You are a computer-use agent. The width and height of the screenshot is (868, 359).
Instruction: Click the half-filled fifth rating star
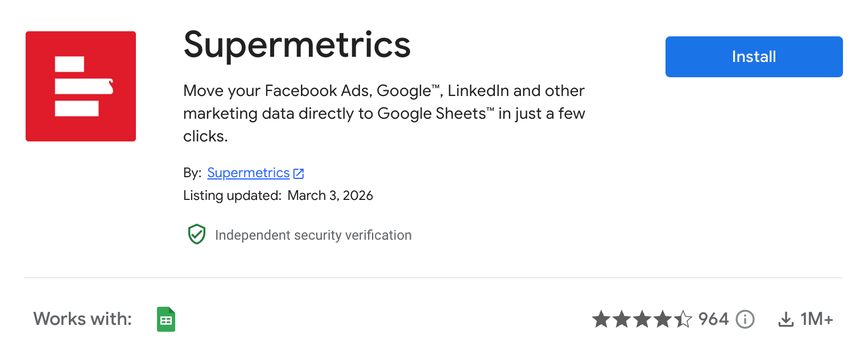point(683,320)
